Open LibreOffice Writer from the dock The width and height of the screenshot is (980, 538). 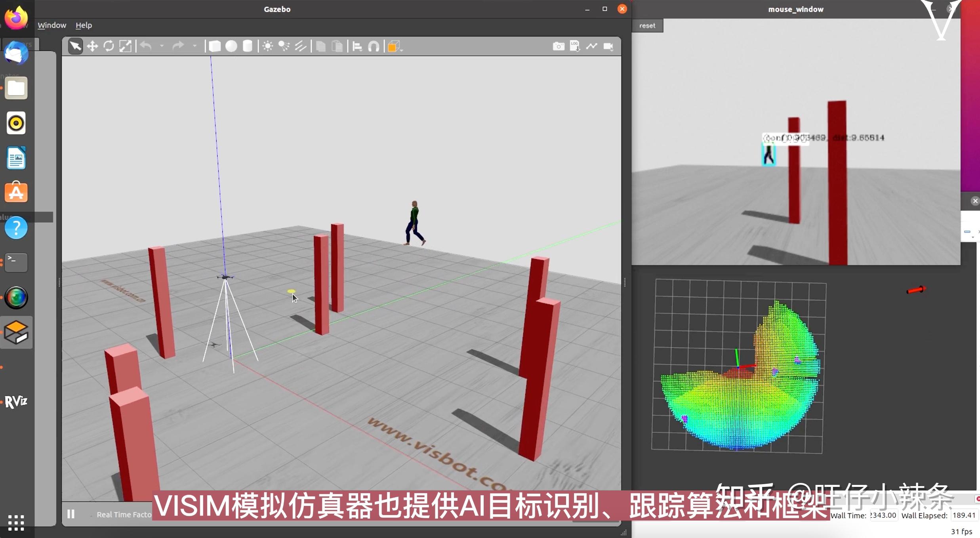pos(16,158)
